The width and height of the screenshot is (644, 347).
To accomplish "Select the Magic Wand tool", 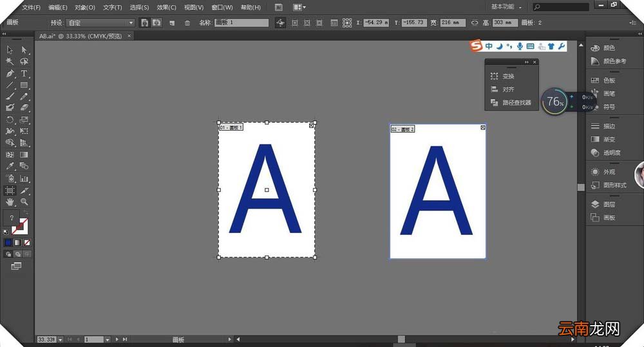I will click(10, 62).
